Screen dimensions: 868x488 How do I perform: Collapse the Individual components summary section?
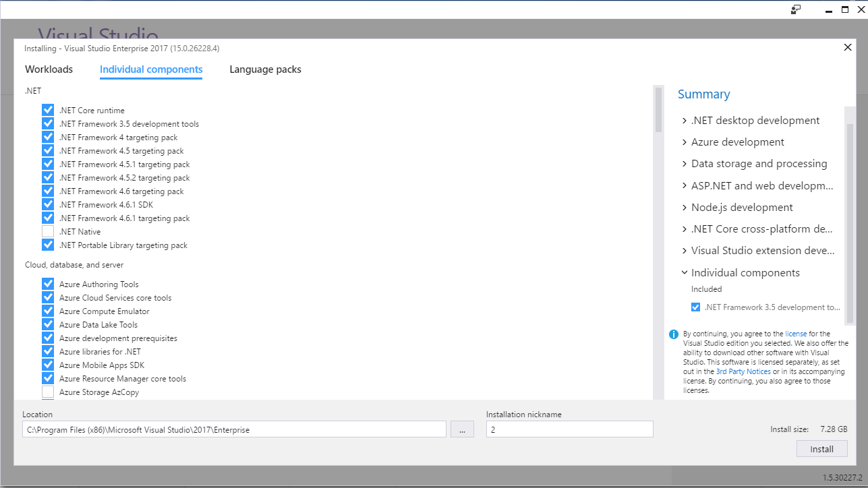coord(685,273)
